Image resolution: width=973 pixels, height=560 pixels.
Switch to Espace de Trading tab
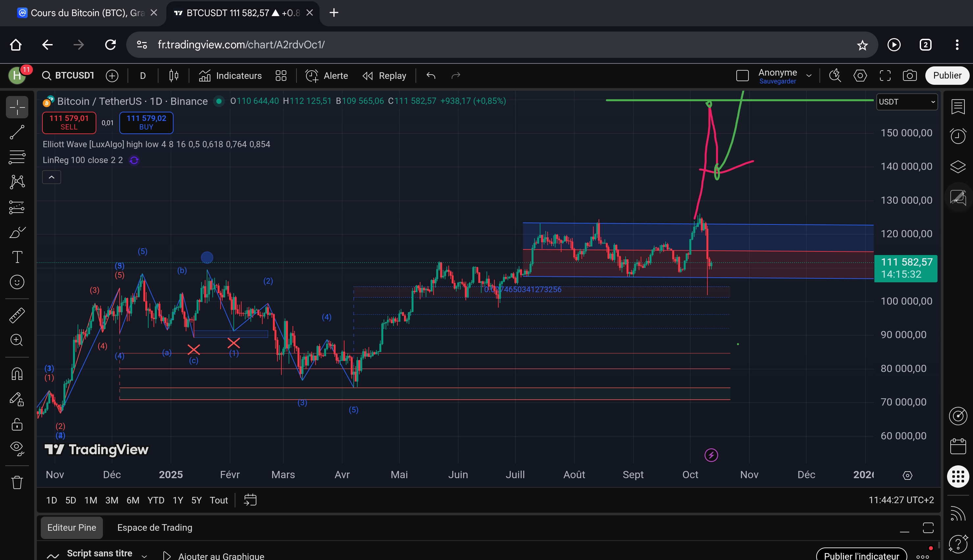pyautogui.click(x=154, y=527)
